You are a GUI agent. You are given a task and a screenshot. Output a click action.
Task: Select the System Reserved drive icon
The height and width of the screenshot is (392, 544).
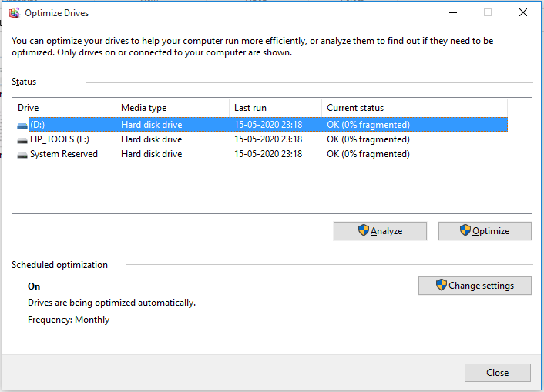click(22, 155)
